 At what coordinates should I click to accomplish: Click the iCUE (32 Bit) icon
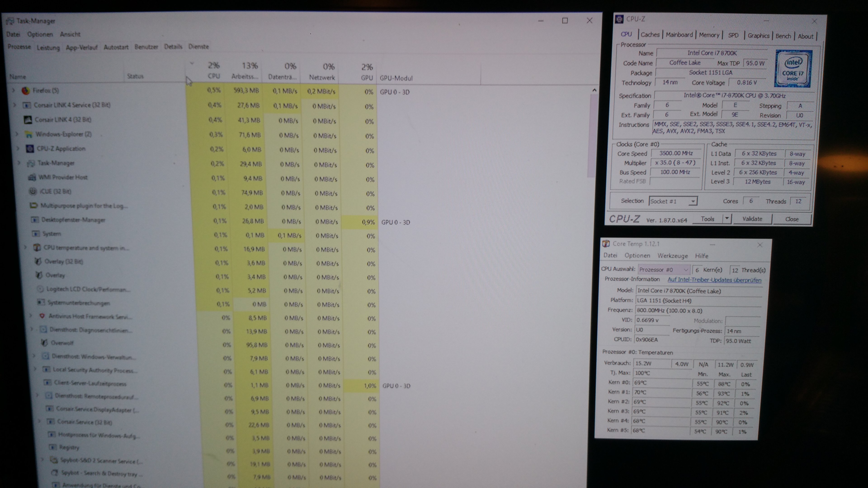point(33,191)
